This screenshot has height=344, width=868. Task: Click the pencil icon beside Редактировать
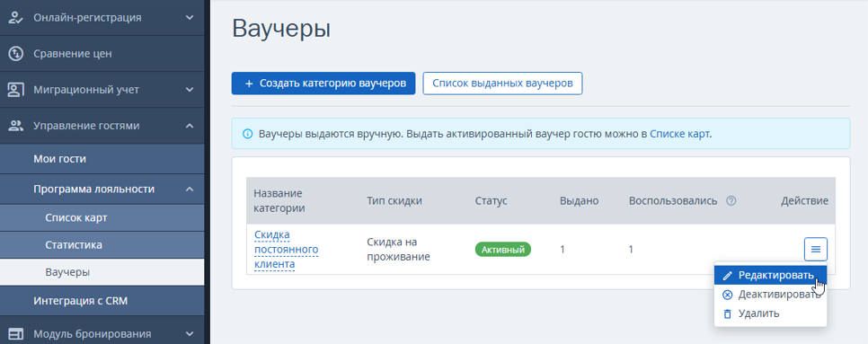[x=728, y=276]
